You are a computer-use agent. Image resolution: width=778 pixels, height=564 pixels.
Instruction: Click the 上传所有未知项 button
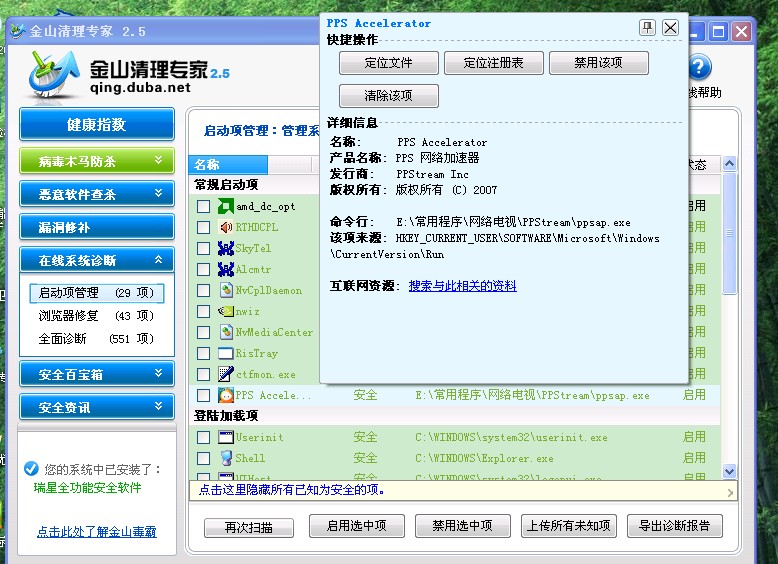569,526
